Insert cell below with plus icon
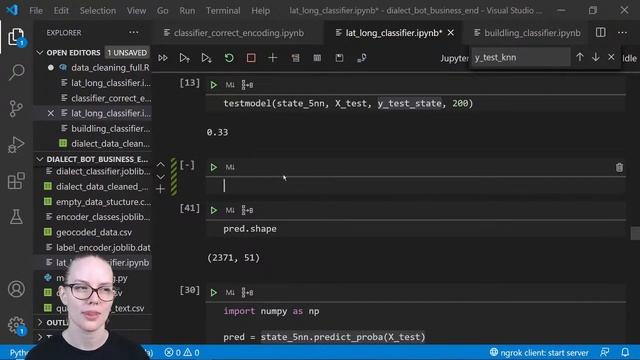This screenshot has height=360, width=640. [x=160, y=189]
